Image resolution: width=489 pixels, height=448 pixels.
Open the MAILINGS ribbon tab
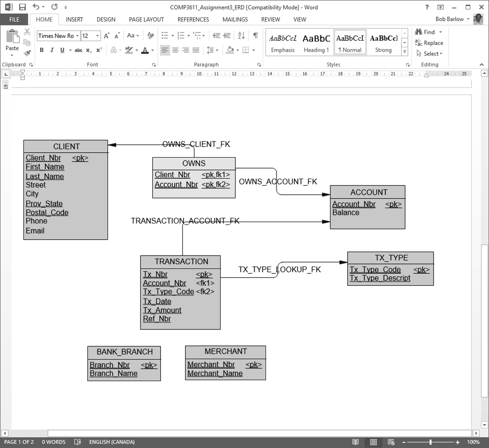point(234,19)
